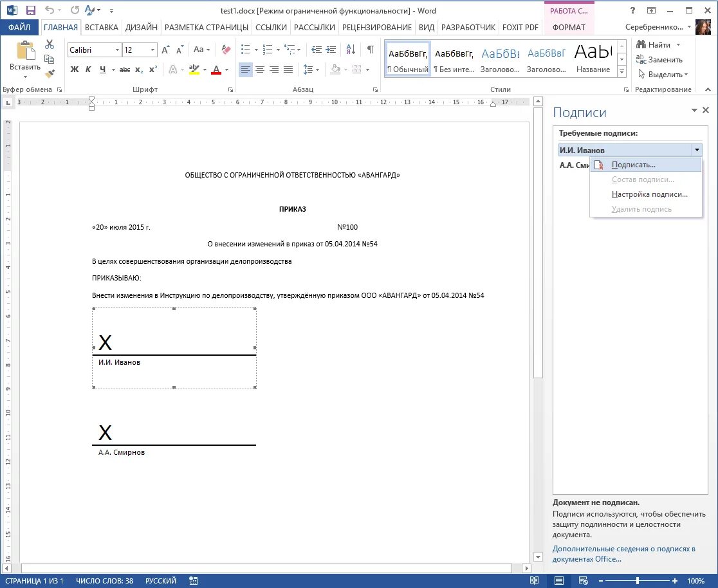Screen dimensions: 718x588
Task: Clear all formatting eraser icon
Action: coord(226,50)
